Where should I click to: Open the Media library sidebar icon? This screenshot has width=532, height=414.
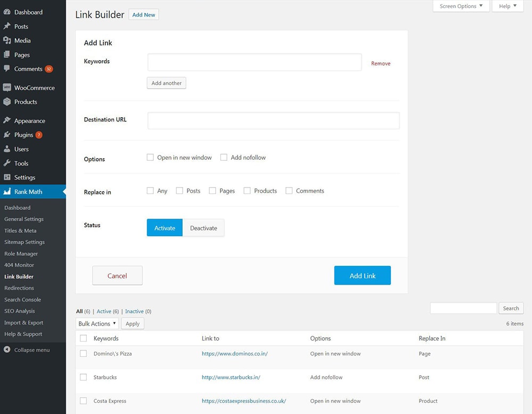click(x=6, y=40)
